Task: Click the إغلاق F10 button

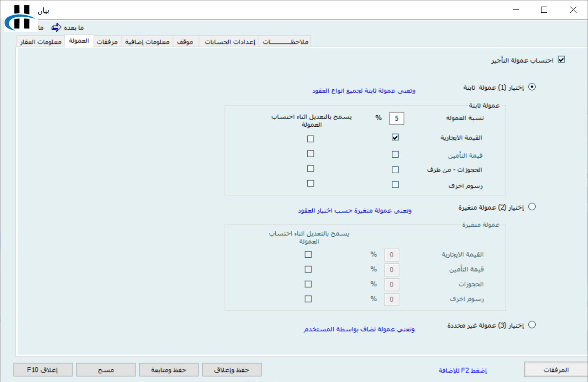Action: [43, 370]
